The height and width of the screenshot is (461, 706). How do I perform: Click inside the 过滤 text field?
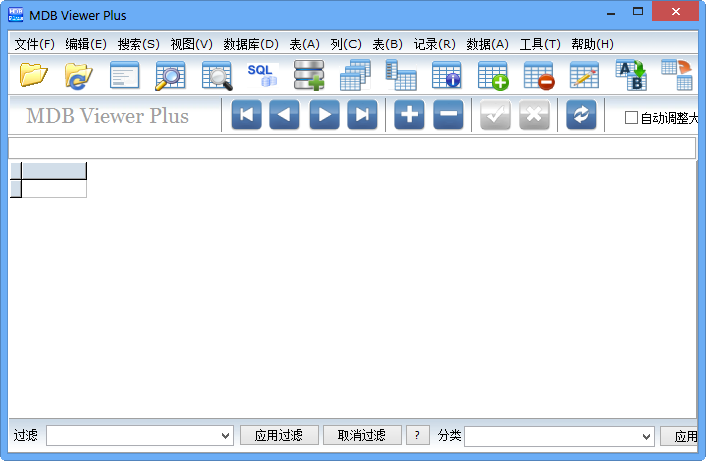(133, 436)
